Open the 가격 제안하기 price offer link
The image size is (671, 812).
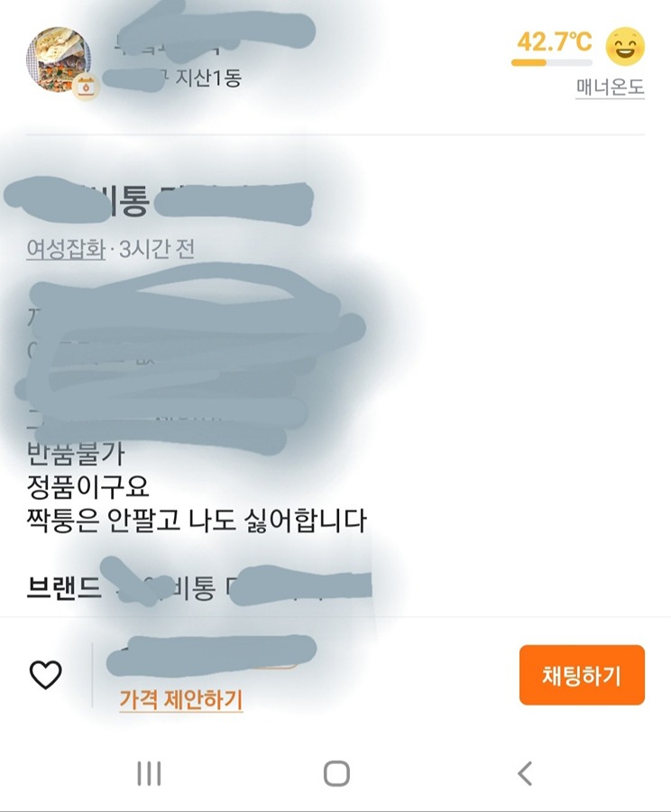pyautogui.click(x=181, y=699)
